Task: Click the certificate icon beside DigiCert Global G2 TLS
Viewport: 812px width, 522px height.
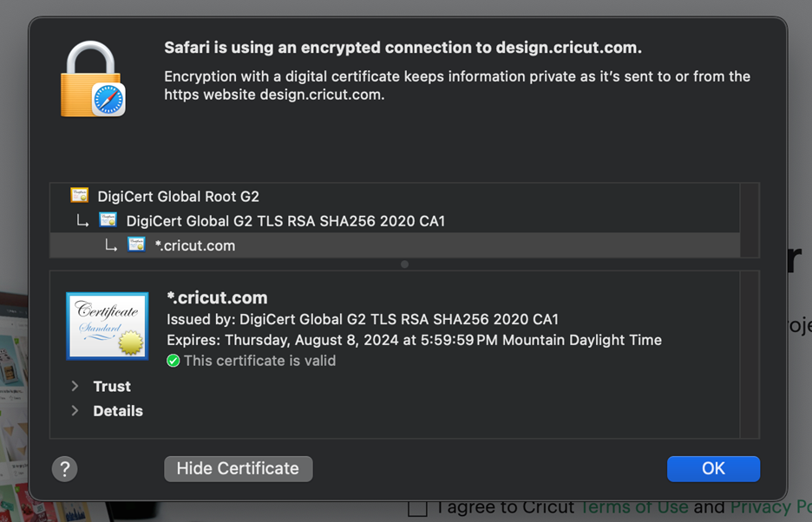Action: click(108, 220)
